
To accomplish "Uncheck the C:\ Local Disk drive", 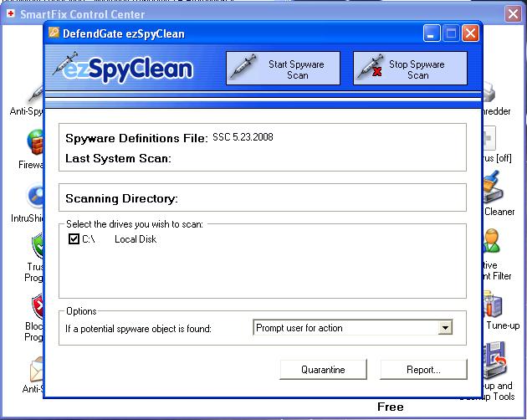I will [74, 239].
